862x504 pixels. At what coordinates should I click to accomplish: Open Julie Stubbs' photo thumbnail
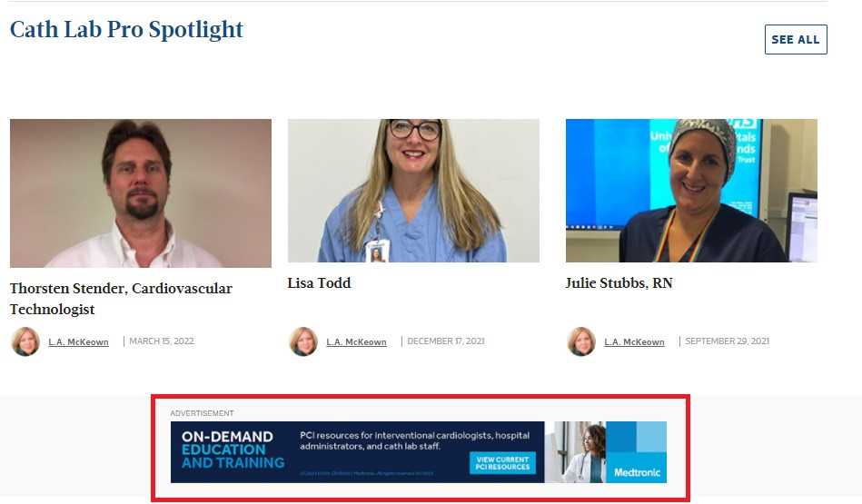click(x=691, y=191)
